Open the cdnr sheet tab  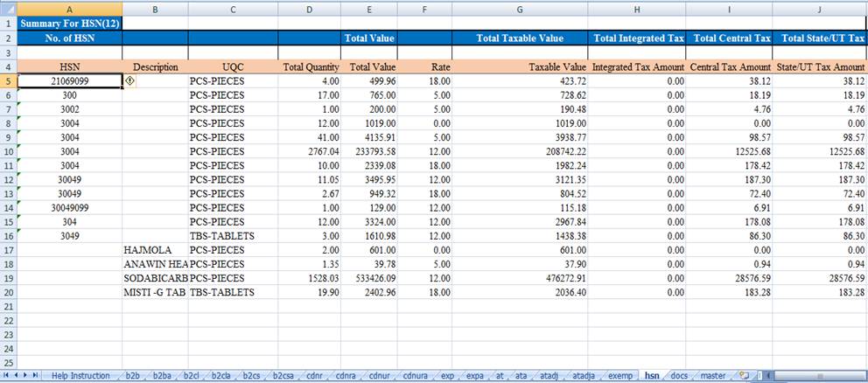click(x=312, y=376)
